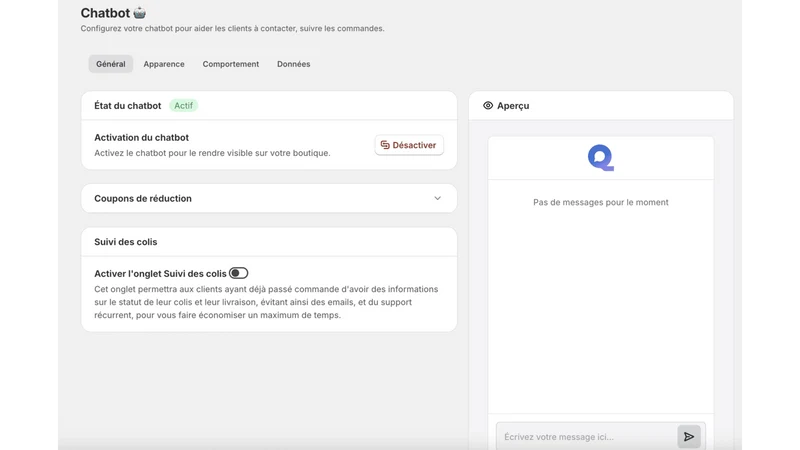Viewport: 800px width, 450px height.
Task: Click the blue Q logo in preview
Action: (x=601, y=158)
